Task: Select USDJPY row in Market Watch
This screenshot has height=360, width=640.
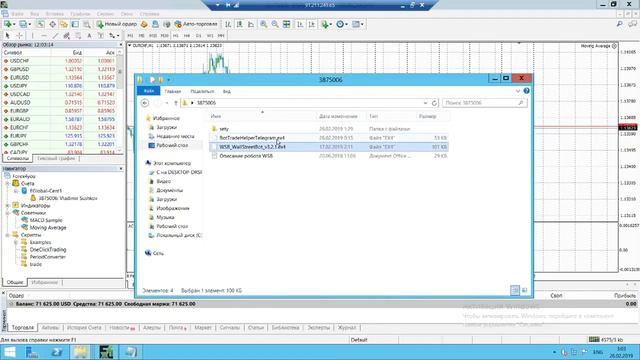Action: pos(59,86)
